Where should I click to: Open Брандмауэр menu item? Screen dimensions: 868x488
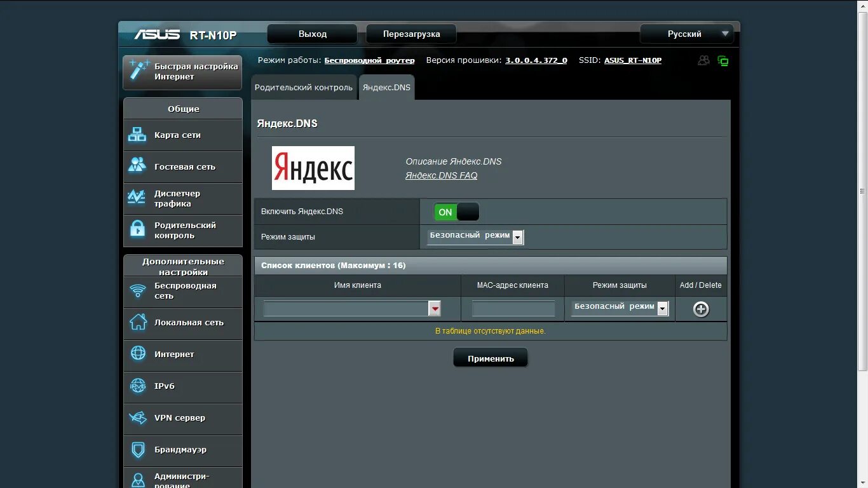click(183, 450)
